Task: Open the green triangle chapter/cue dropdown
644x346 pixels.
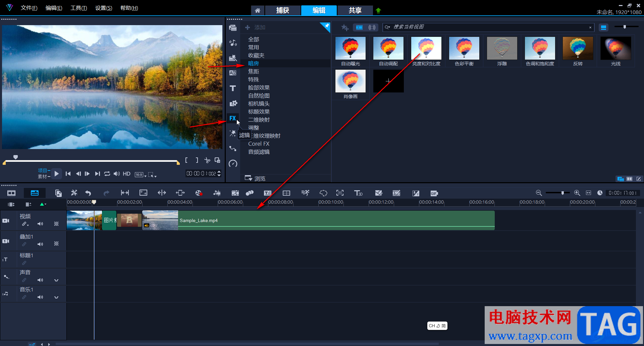Action: pyautogui.click(x=43, y=204)
